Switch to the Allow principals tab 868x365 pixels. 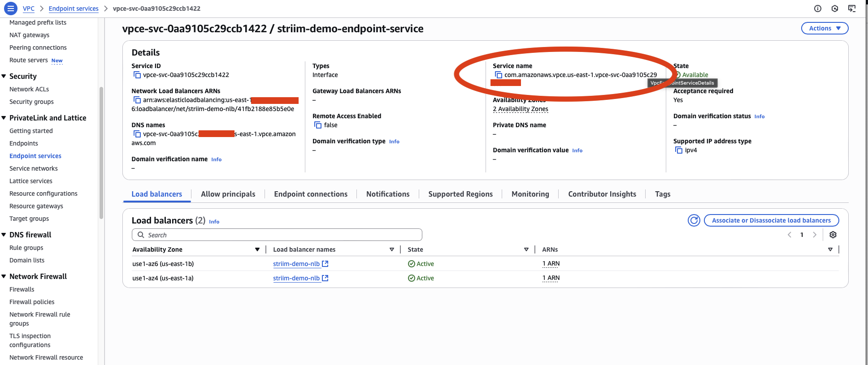(x=228, y=194)
